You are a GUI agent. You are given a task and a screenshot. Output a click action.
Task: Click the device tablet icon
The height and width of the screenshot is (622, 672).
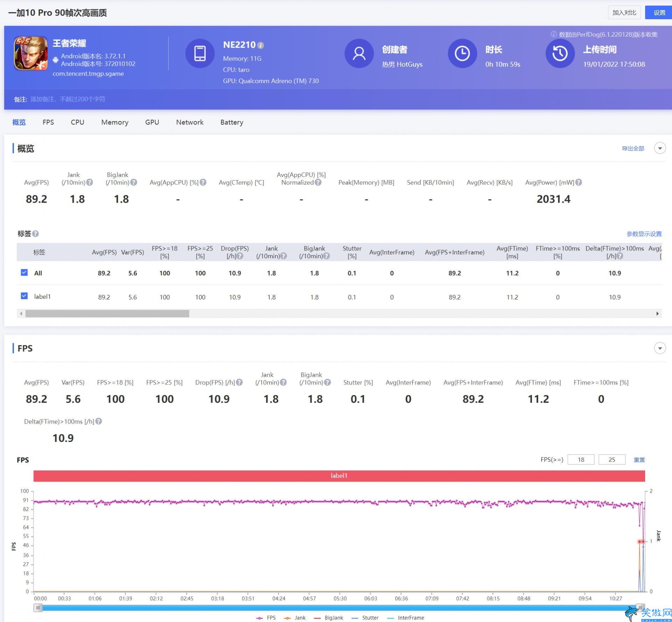coord(200,53)
